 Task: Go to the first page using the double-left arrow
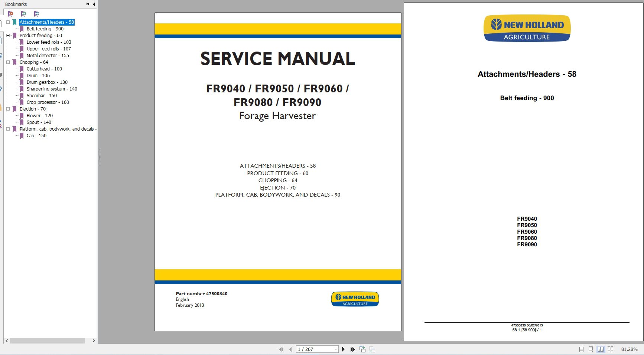pyautogui.click(x=281, y=349)
